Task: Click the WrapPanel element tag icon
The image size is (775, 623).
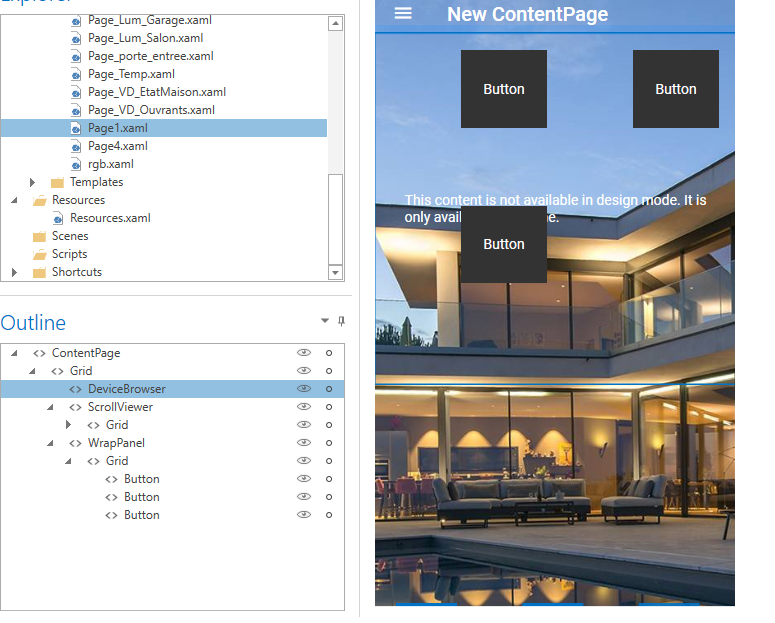Action: [x=75, y=443]
